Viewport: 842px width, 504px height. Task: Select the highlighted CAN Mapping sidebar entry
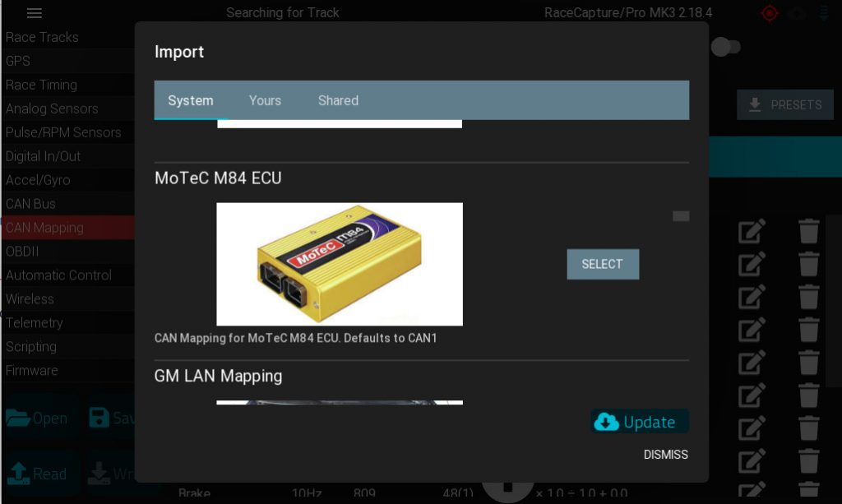point(67,228)
